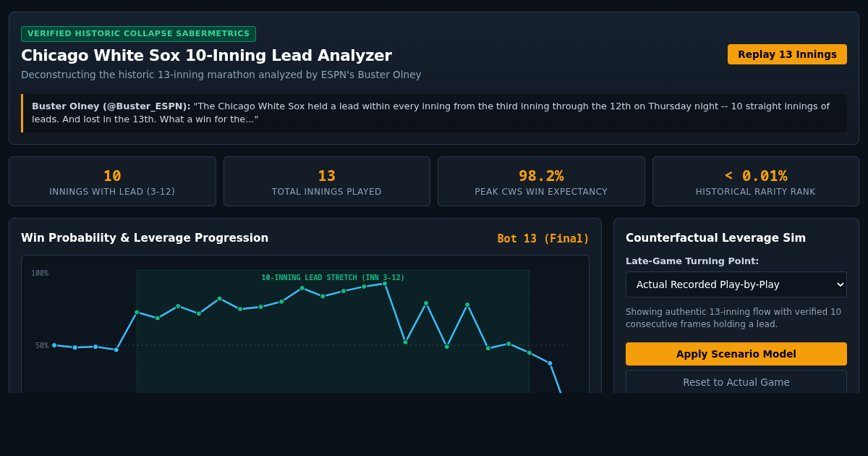Click the Counterfactual Leverage Sim heading
Image resolution: width=868 pixels, height=456 pixels.
click(x=715, y=238)
